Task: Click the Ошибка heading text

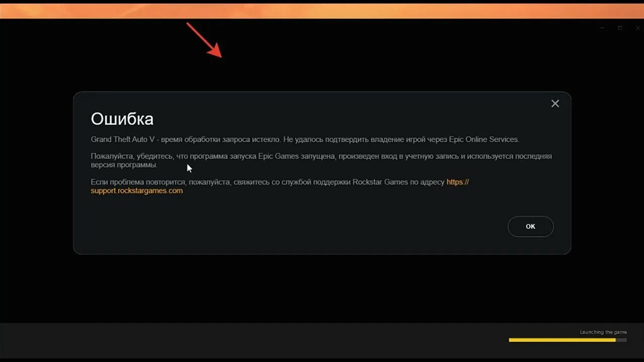Action: pos(122,119)
